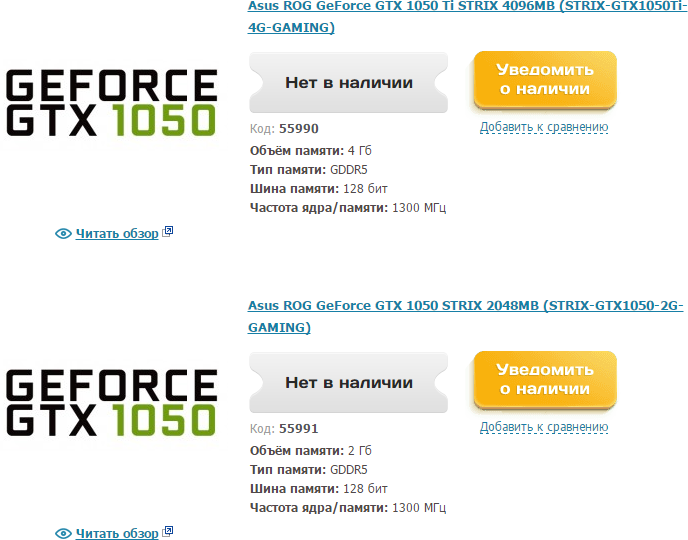Click 'Уведомить о наличии' for the GTX 1050 2048MB
The width and height of the screenshot is (688, 540).
[545, 380]
